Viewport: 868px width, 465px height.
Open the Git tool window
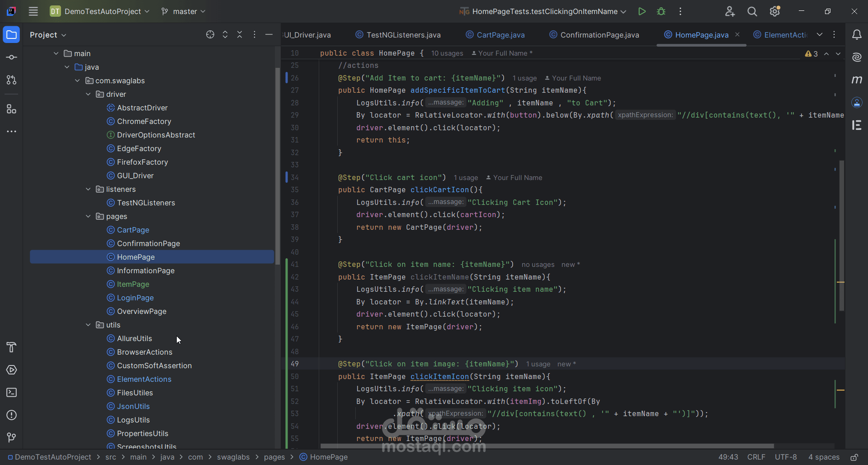tap(11, 437)
